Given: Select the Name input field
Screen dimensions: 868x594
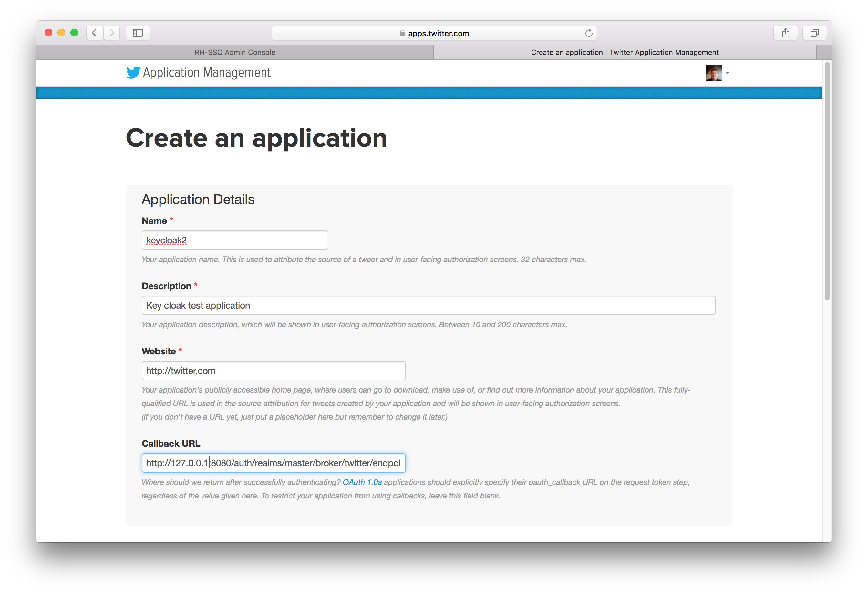Looking at the screenshot, I should 235,241.
